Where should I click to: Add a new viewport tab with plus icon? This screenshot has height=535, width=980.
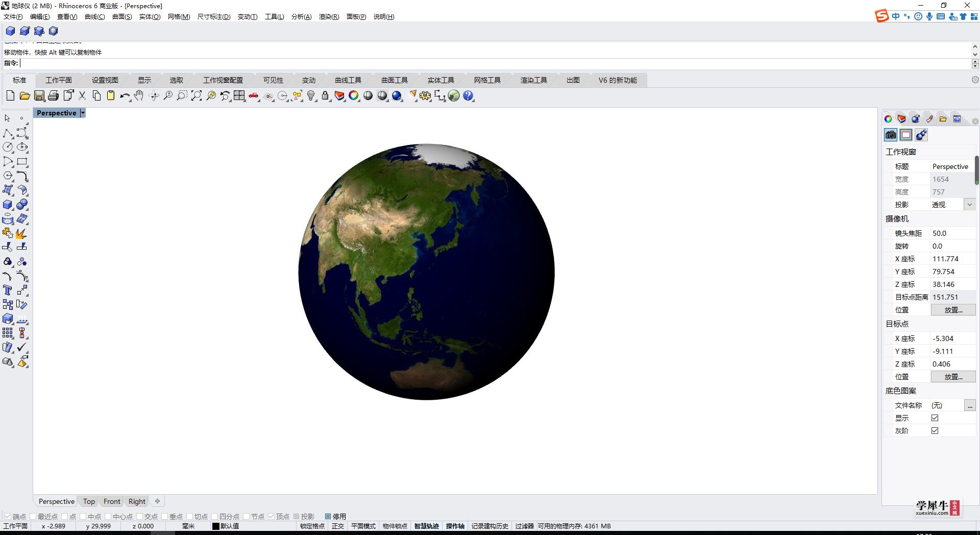point(158,501)
